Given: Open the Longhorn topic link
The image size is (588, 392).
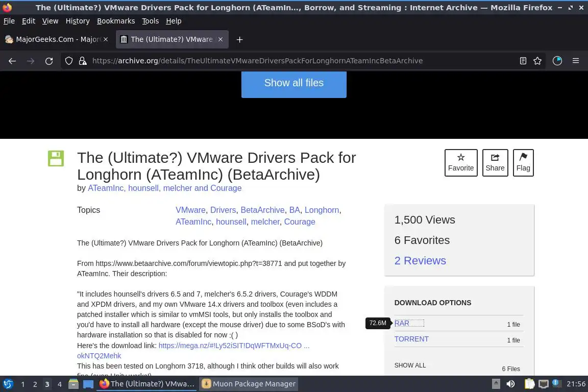Looking at the screenshot, I should (x=322, y=210).
